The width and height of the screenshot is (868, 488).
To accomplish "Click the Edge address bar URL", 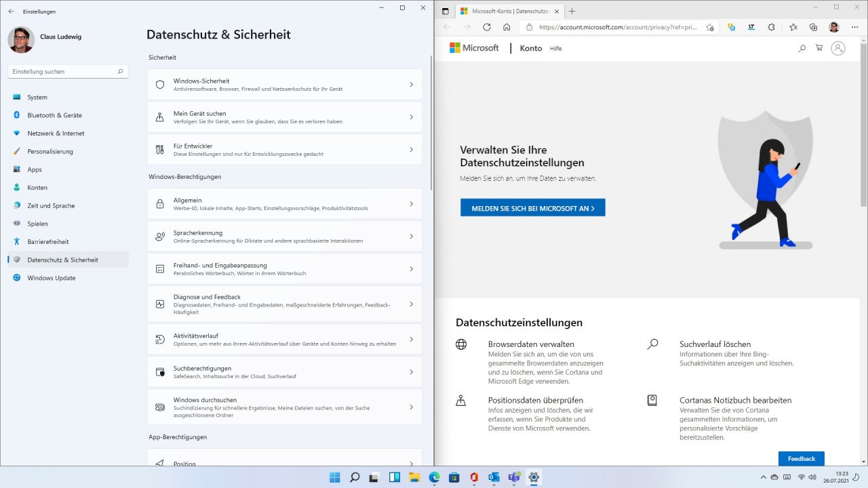I will pos(618,27).
